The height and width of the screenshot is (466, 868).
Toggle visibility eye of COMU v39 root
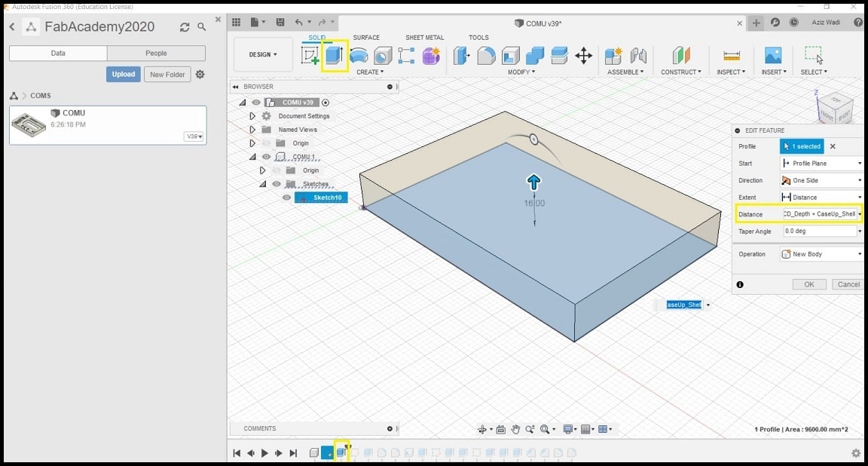(x=256, y=103)
